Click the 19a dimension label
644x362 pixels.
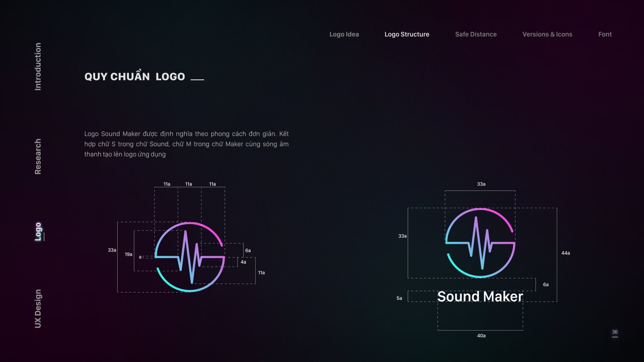tap(128, 254)
